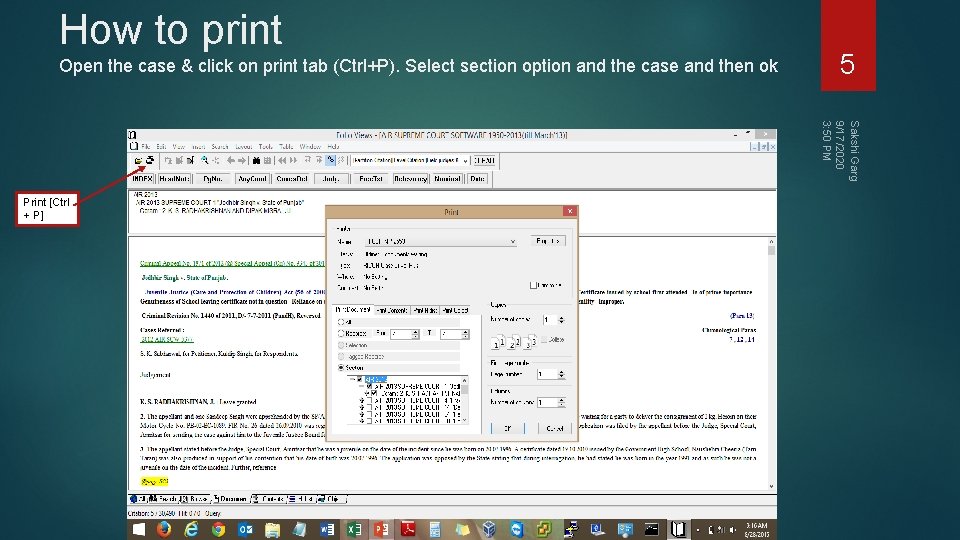The width and height of the screenshot is (960, 540).
Task: Open the Command Prompt taskbar icon
Action: point(651,529)
